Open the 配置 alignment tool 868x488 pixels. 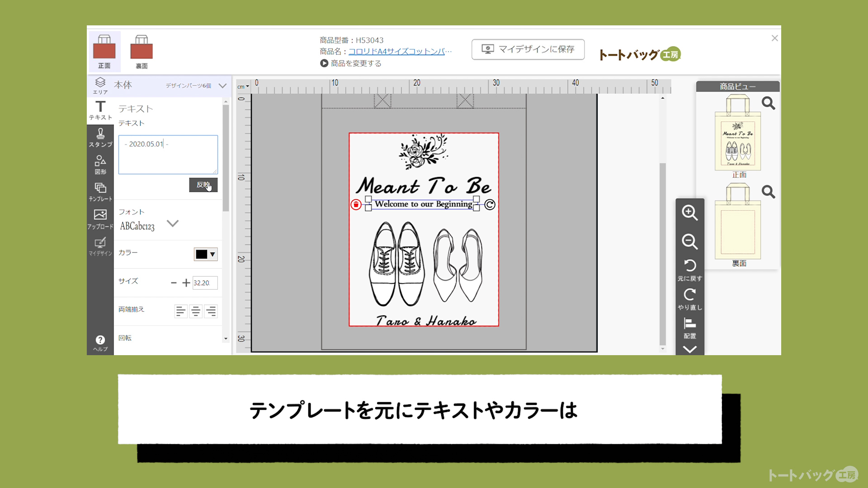click(x=690, y=328)
